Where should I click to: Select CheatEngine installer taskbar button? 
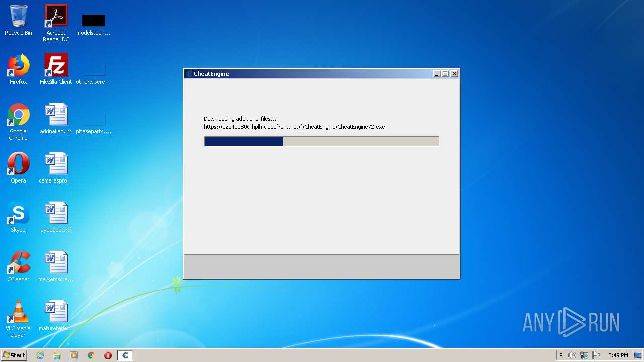(x=125, y=355)
